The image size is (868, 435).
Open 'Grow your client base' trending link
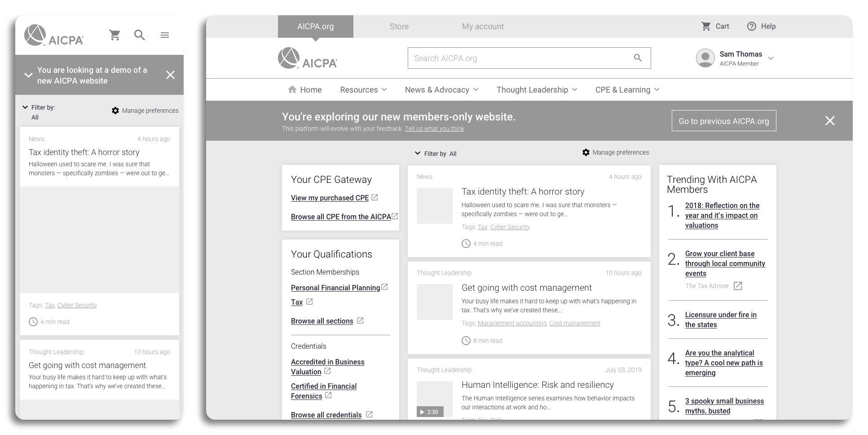(x=725, y=263)
